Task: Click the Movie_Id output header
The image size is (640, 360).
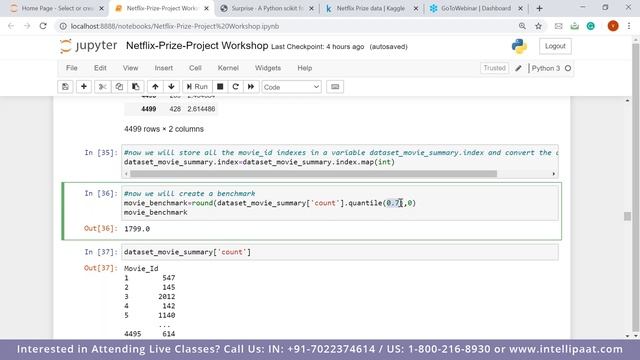Action: pyautogui.click(x=141, y=269)
